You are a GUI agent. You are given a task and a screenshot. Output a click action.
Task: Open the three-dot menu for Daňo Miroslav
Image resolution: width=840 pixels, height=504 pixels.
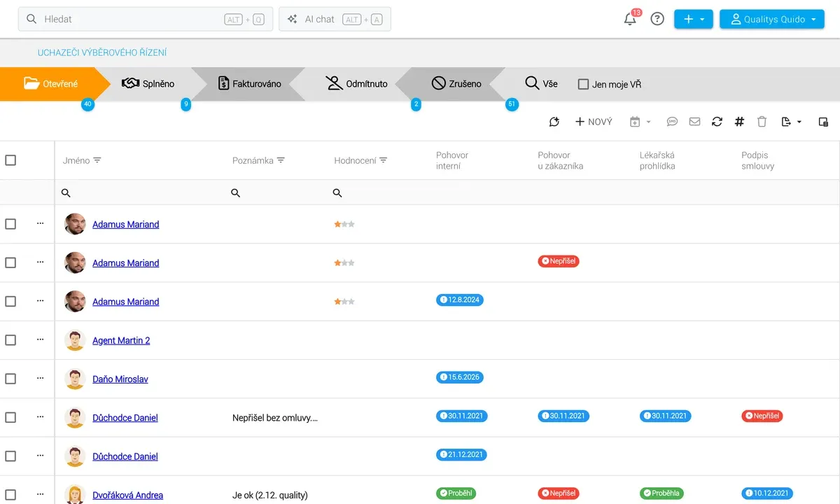[x=40, y=378]
